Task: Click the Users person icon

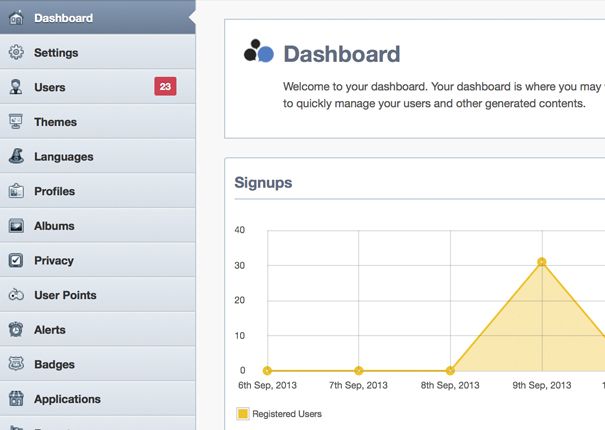Action: click(x=16, y=87)
